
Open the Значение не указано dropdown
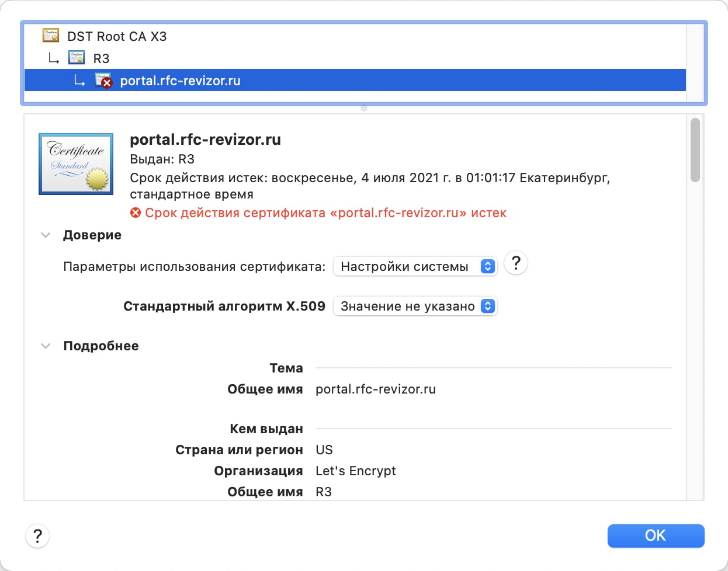[x=415, y=306]
